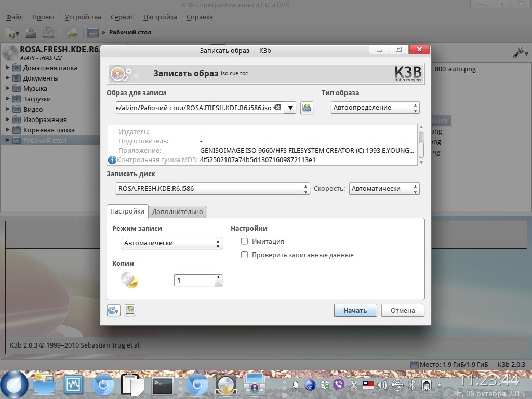Click the browse-for-image-file icon button

point(307,108)
